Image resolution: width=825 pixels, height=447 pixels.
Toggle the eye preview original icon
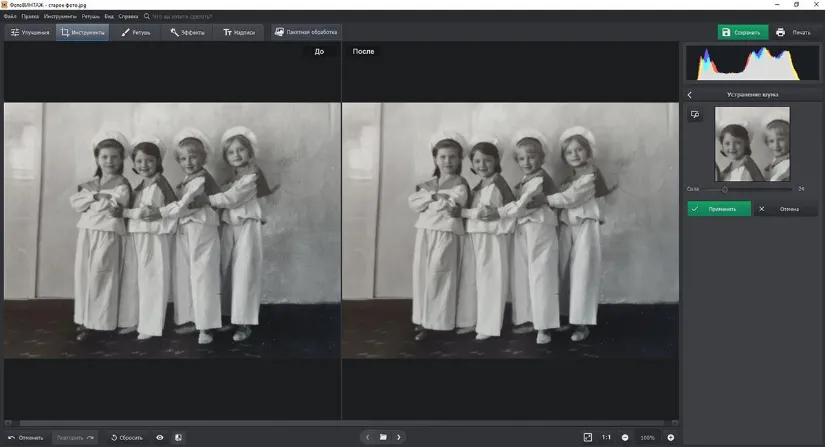coord(159,437)
